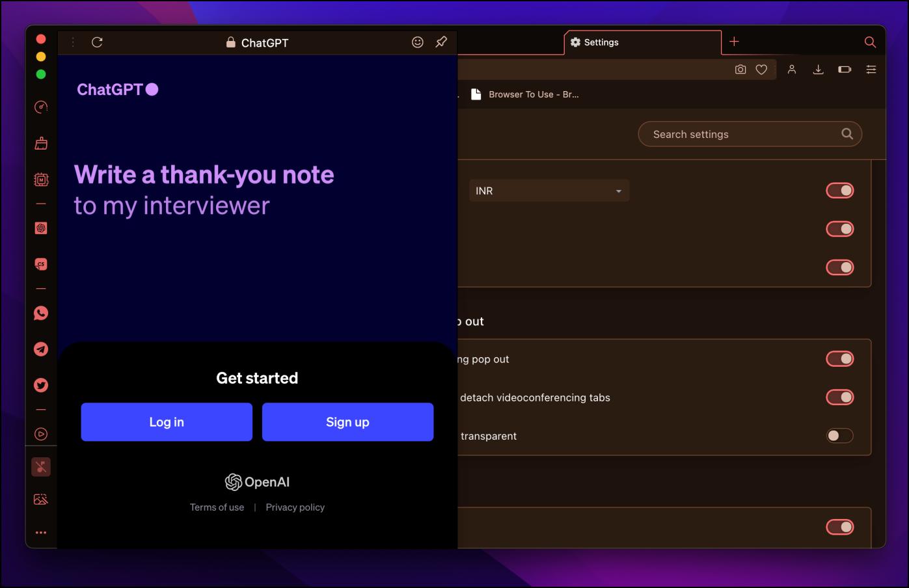Click the highlighted crossed-out icon in sidebar

click(41, 467)
